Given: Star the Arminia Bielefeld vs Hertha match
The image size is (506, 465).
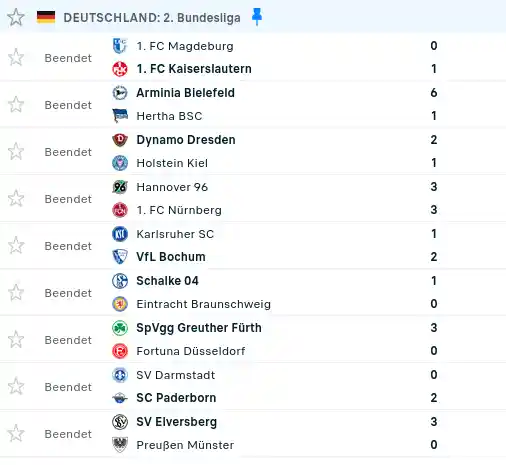Looking at the screenshot, I should tap(16, 104).
